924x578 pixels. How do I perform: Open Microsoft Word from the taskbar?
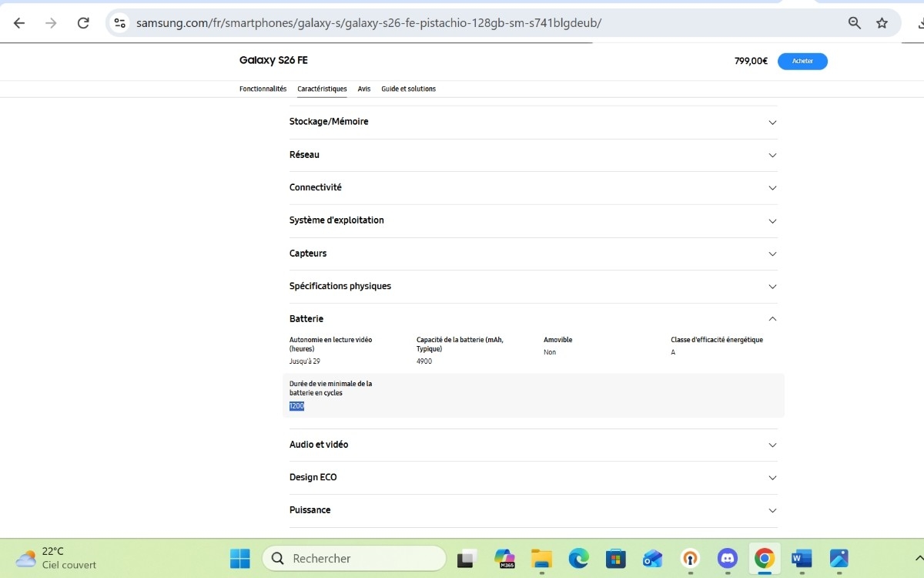[x=802, y=559]
